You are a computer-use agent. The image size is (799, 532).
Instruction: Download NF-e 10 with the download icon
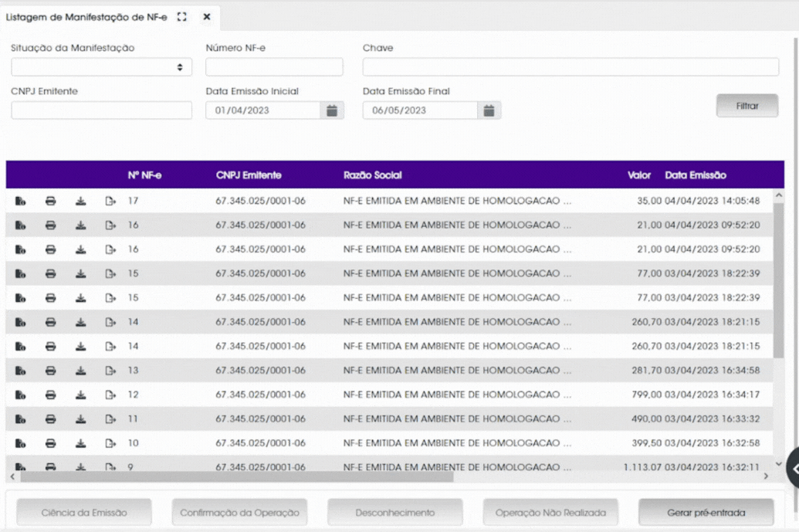[x=80, y=443]
